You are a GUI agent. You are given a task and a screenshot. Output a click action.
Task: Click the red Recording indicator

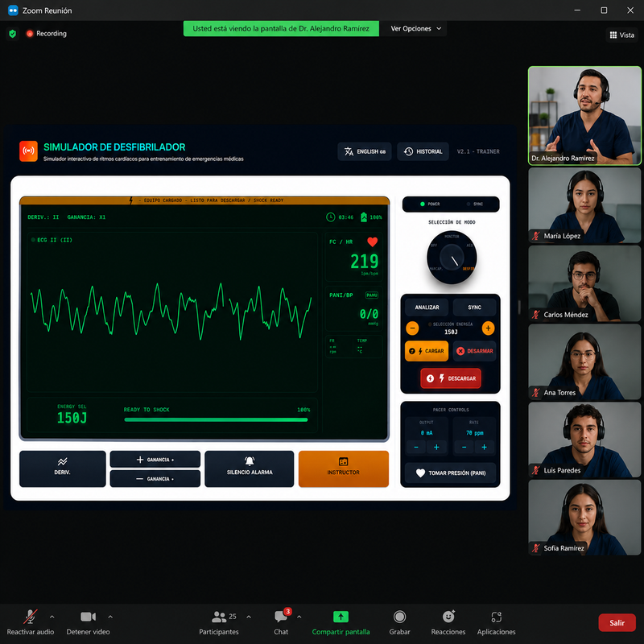(x=47, y=34)
